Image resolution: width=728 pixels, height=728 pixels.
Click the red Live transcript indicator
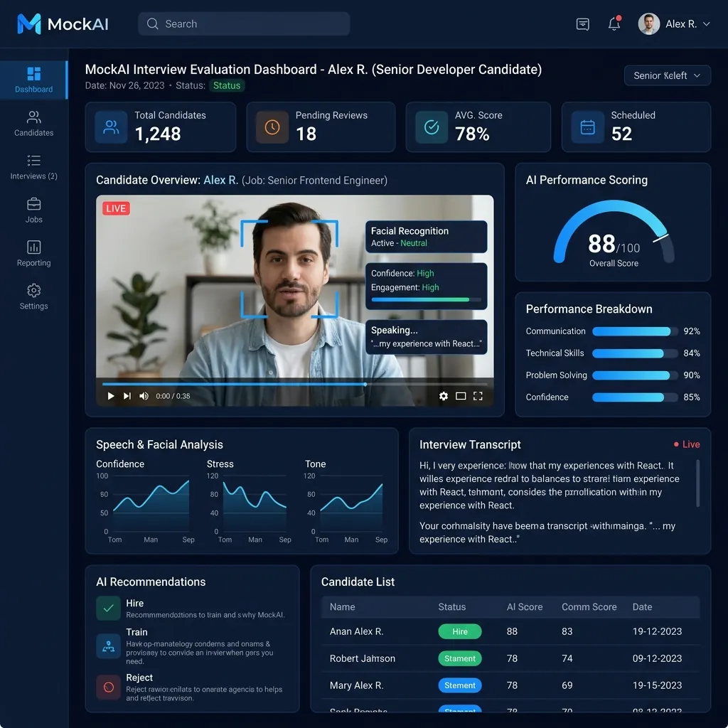point(687,444)
